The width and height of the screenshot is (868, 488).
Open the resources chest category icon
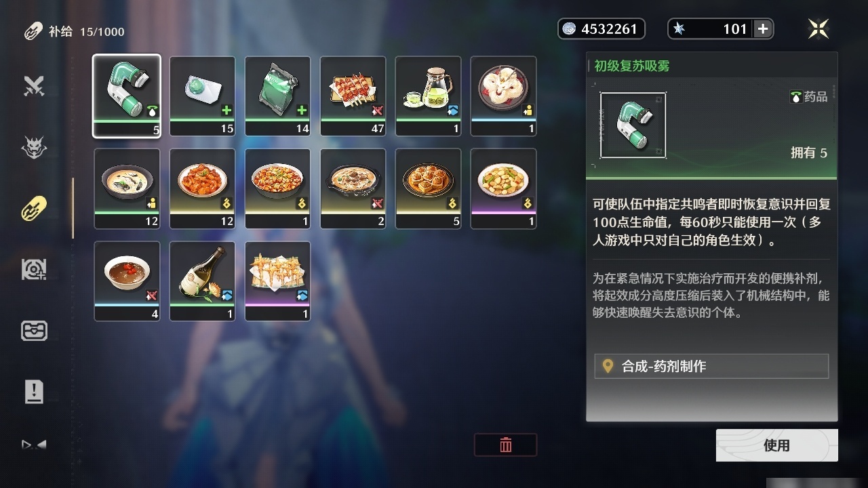pyautogui.click(x=34, y=330)
